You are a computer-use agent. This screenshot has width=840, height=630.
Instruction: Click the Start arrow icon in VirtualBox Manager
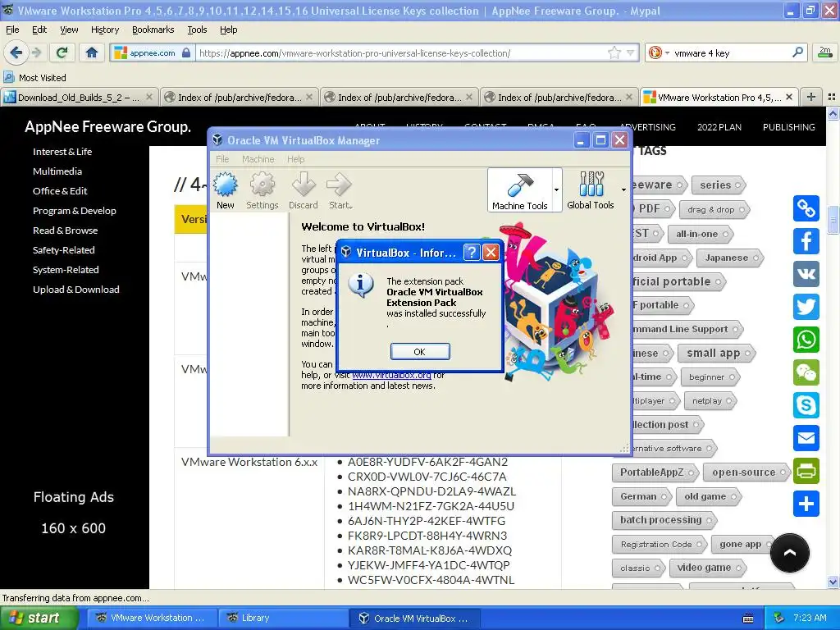[x=340, y=190]
